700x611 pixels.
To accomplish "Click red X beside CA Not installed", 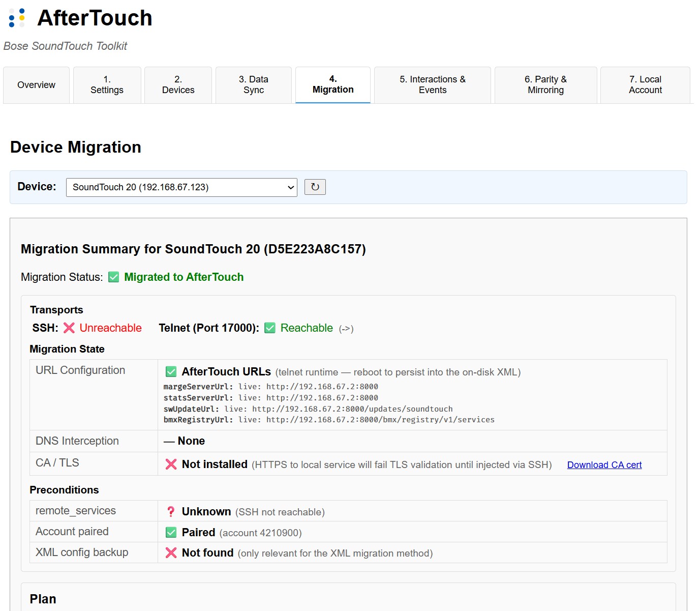I will (x=171, y=464).
